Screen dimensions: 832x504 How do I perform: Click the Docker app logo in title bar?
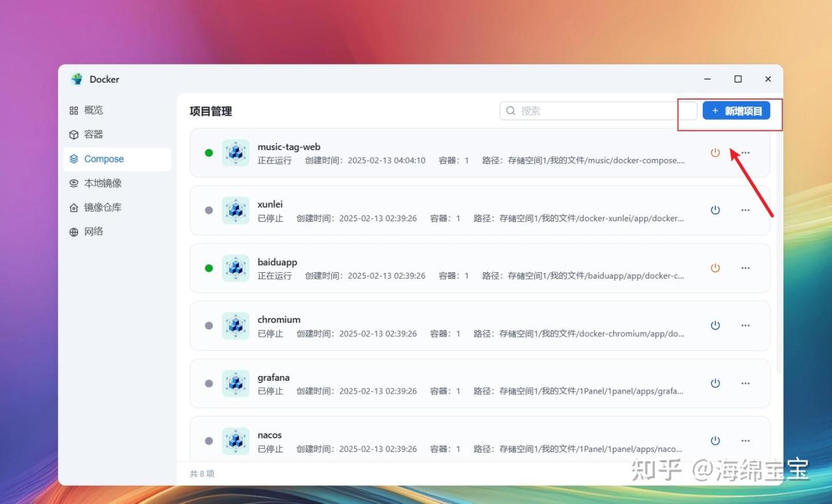pos(77,79)
